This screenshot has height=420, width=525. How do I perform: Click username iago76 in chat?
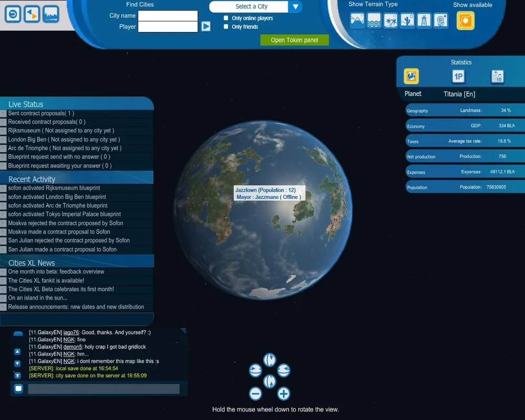point(71,332)
